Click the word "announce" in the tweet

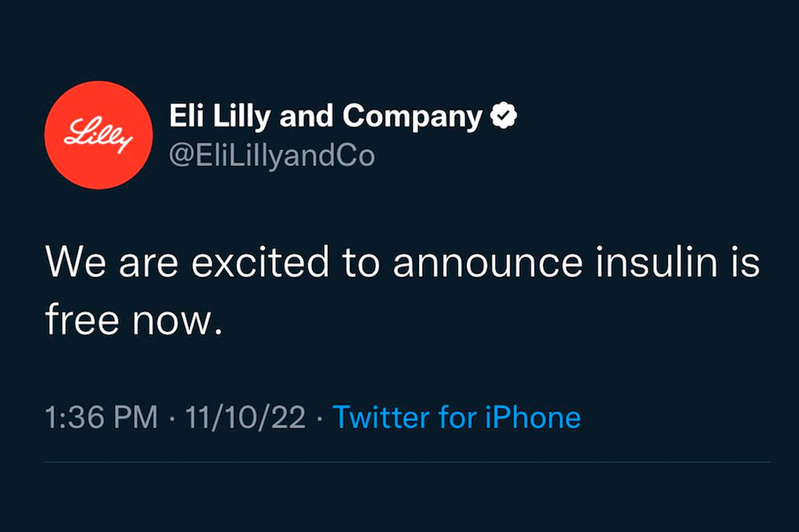[x=488, y=263]
